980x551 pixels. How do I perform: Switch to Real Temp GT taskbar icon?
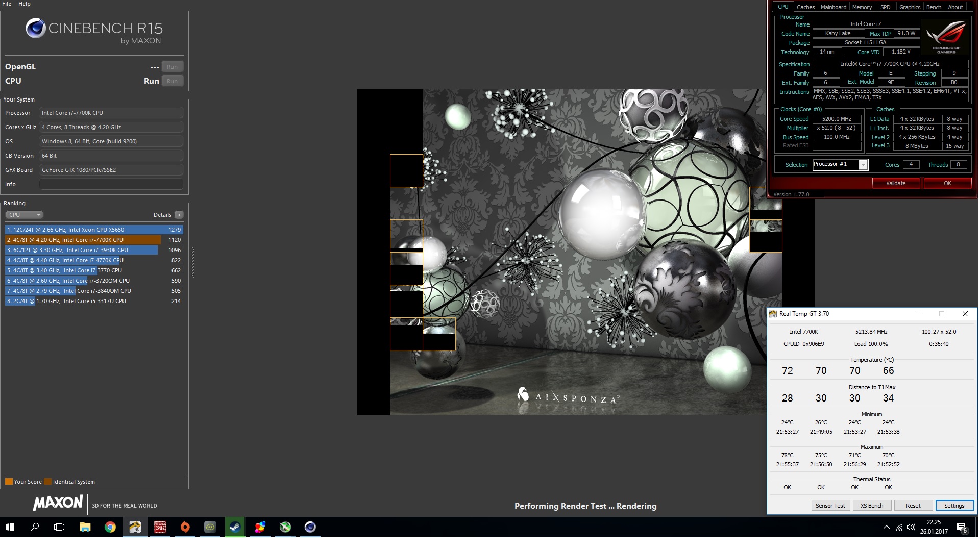(x=135, y=527)
